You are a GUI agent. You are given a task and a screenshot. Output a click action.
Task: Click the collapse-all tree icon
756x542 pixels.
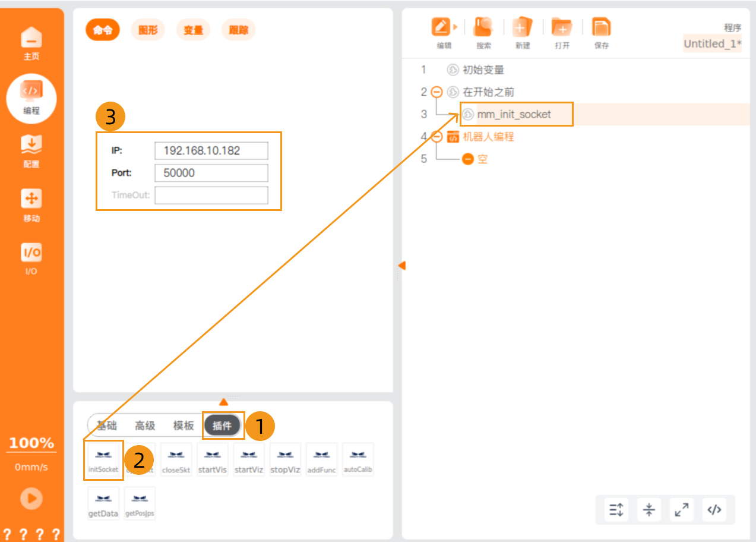coord(649,509)
